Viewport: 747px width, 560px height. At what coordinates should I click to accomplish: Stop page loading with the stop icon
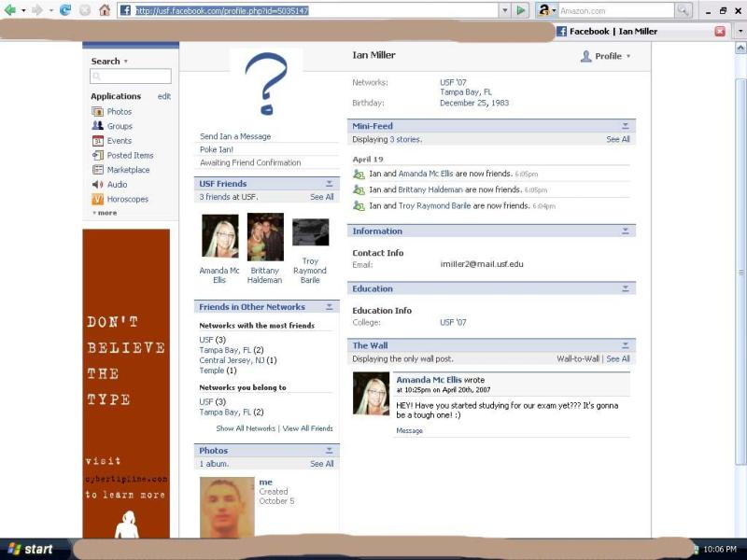pos(85,10)
